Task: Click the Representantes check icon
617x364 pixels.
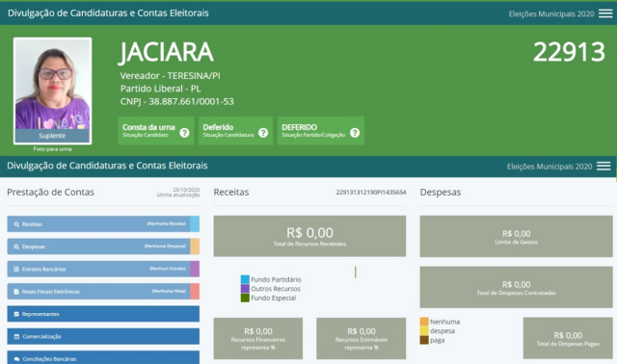Action: (x=16, y=314)
